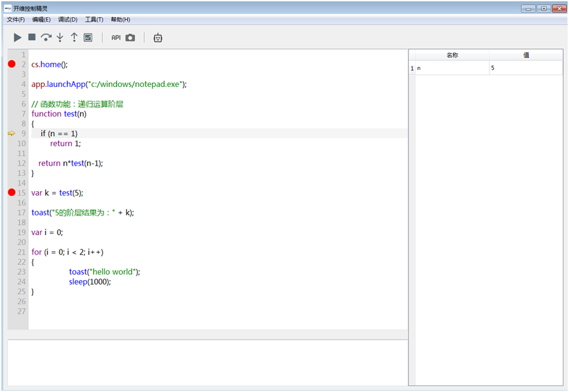Open the 帮助(H) menu
Screen dimensions: 569x392
(x=120, y=20)
